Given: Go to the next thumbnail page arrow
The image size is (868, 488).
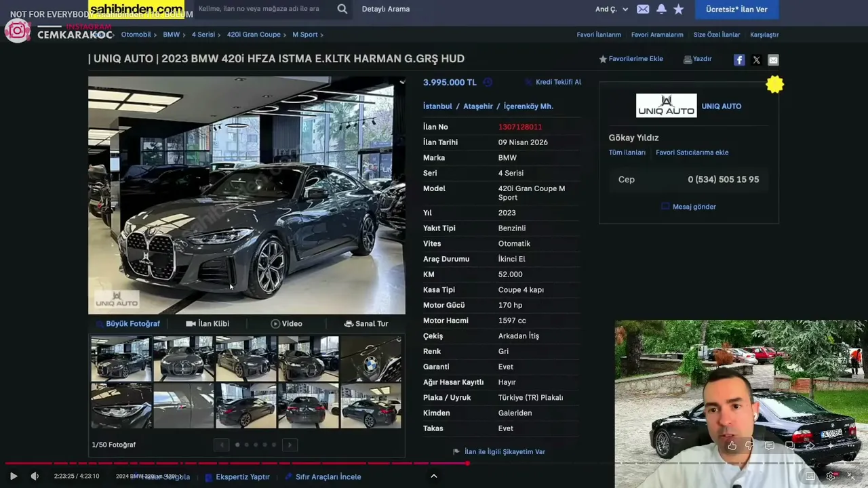Looking at the screenshot, I should point(290,445).
